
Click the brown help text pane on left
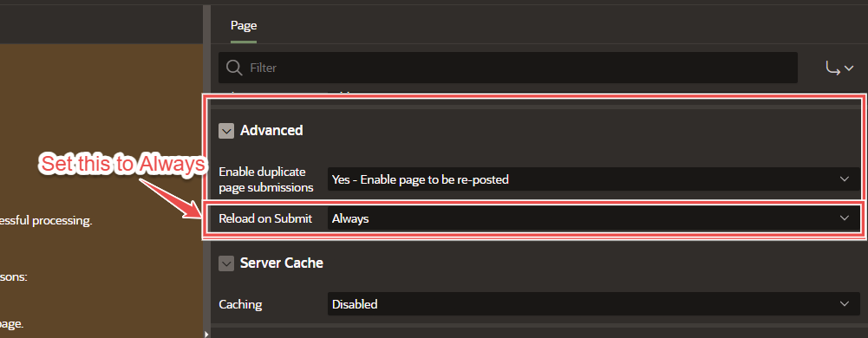point(101,191)
